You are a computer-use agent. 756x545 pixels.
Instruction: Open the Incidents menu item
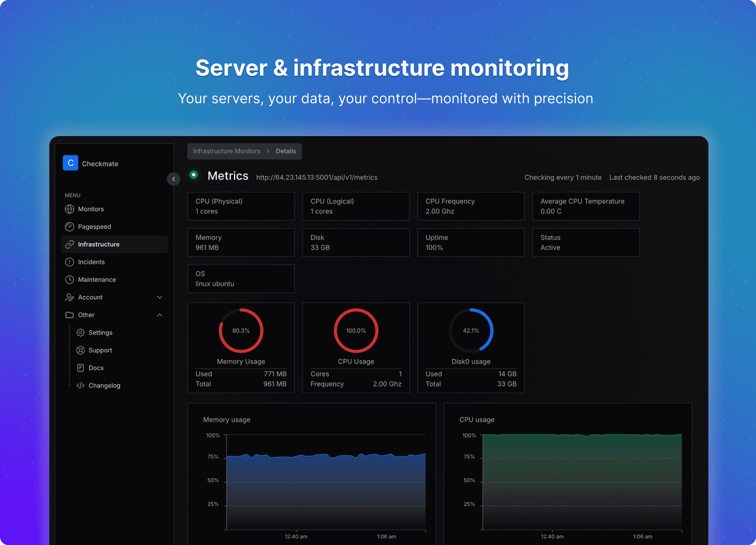coord(115,262)
